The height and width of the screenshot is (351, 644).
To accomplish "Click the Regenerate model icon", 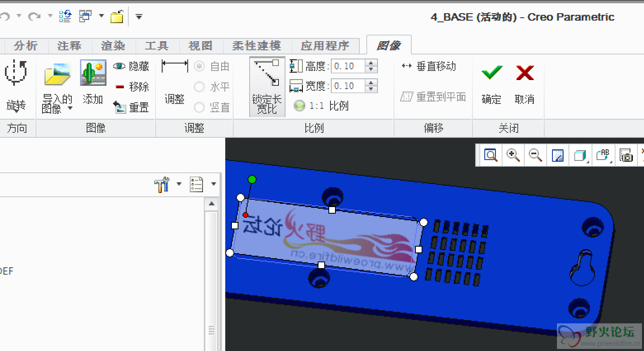I will click(65, 16).
